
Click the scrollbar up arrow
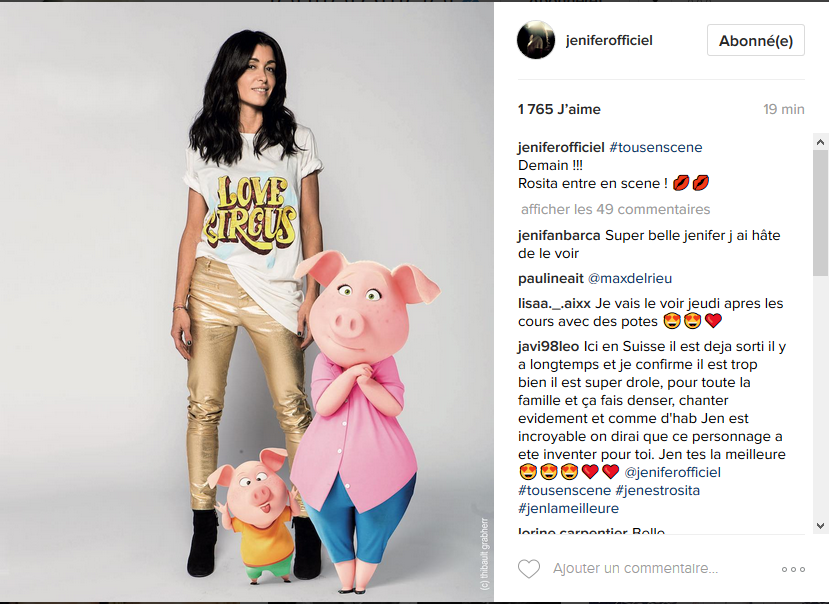coord(820,142)
